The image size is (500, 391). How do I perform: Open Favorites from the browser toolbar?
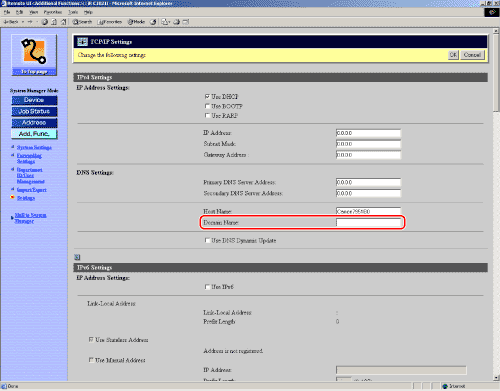pos(110,22)
